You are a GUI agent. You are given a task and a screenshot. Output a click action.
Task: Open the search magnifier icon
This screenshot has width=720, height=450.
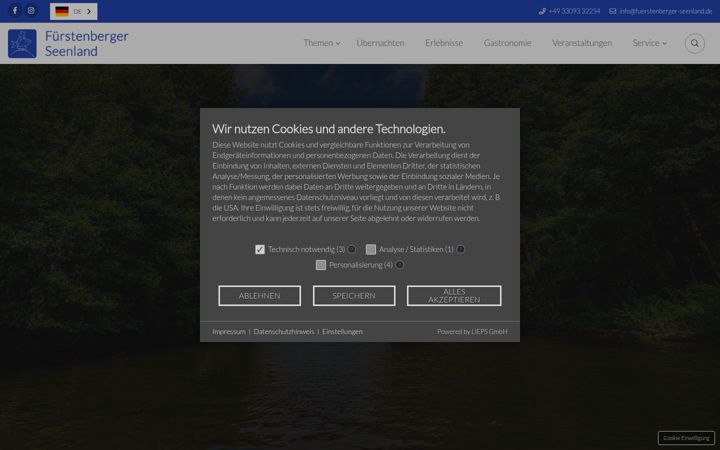(x=695, y=43)
